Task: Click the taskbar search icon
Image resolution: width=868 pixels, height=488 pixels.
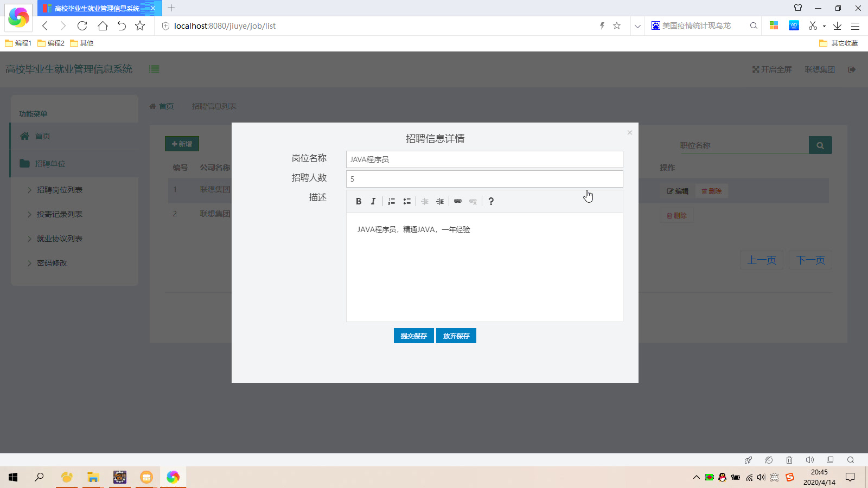Action: (39, 477)
